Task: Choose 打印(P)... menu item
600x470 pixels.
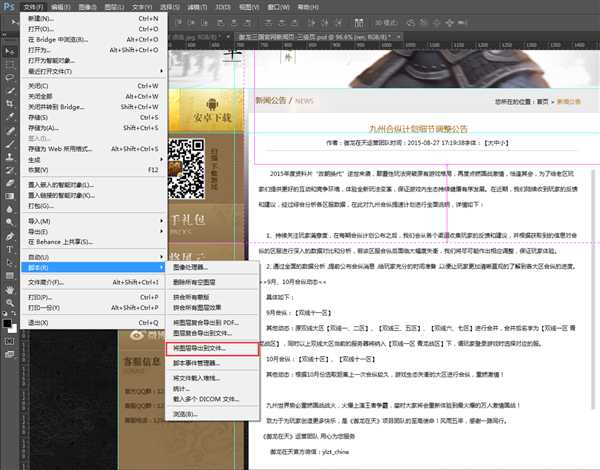Action: point(93,297)
